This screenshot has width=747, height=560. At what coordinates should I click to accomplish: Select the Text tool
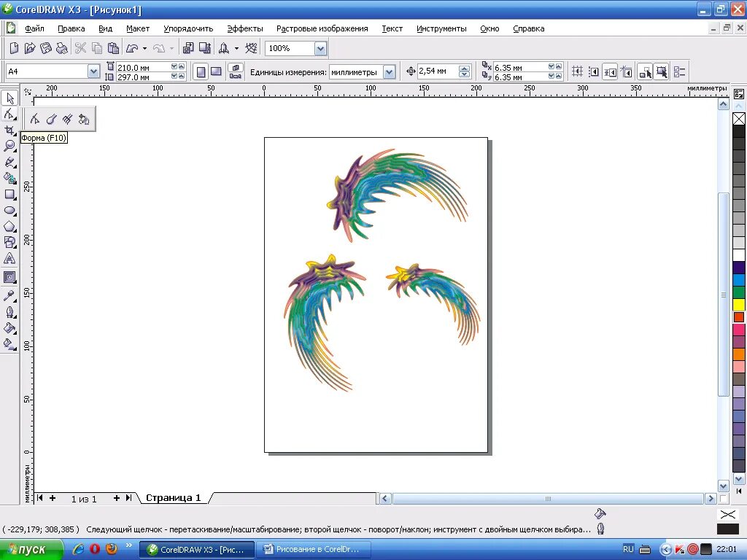pos(9,259)
